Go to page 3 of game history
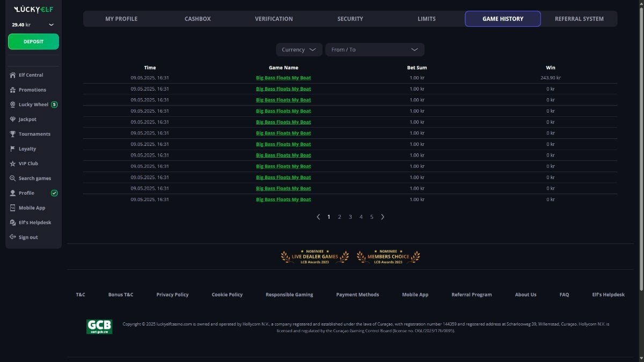 coord(350,217)
